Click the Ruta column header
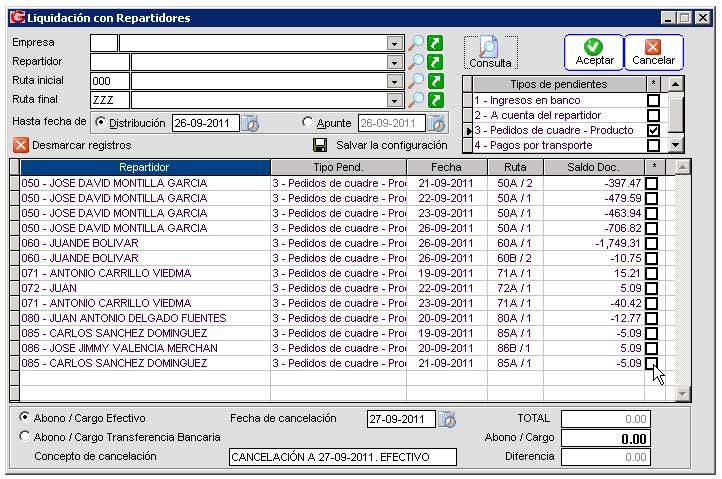 (515, 167)
